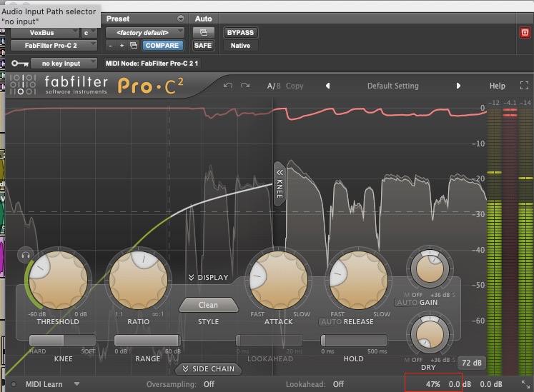534x392 pixels.
Task: Click the redo arrow icon
Action: (245, 86)
